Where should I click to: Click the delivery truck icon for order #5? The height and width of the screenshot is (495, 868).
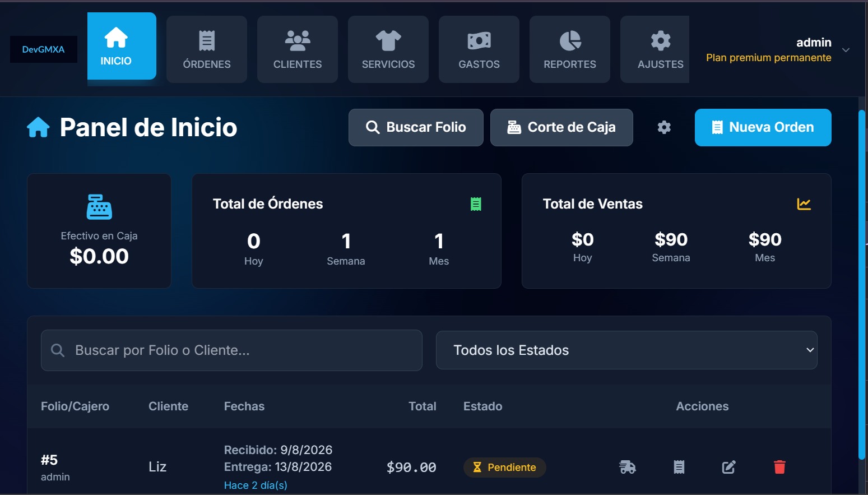(x=628, y=467)
